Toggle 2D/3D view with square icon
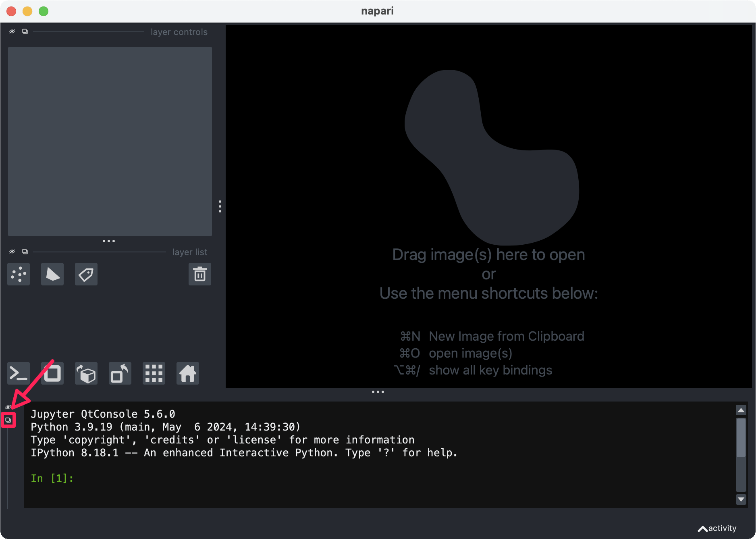This screenshot has height=539, width=756. [52, 373]
